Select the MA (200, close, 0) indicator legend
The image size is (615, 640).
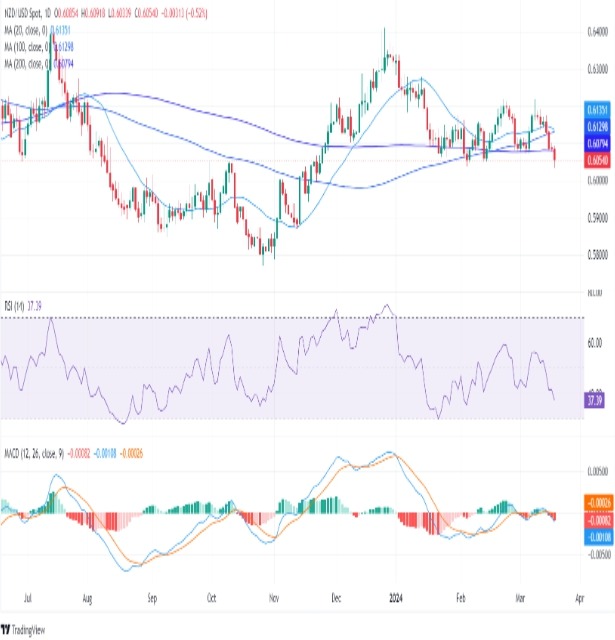click(x=25, y=63)
